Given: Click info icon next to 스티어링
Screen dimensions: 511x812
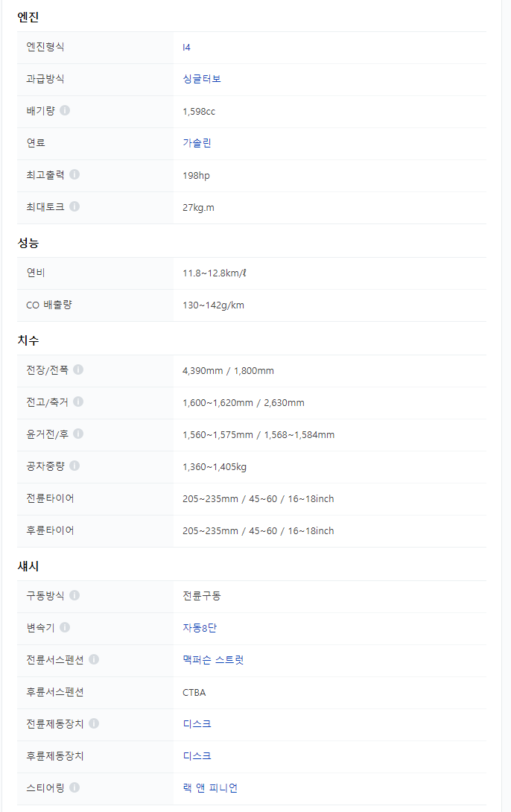Looking at the screenshot, I should point(74,787).
